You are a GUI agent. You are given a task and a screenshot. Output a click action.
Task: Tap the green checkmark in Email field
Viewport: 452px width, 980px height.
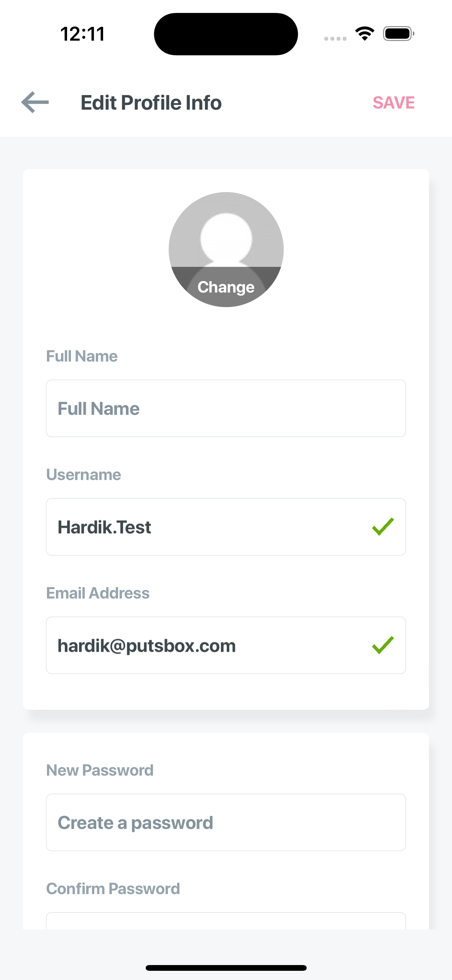click(383, 645)
